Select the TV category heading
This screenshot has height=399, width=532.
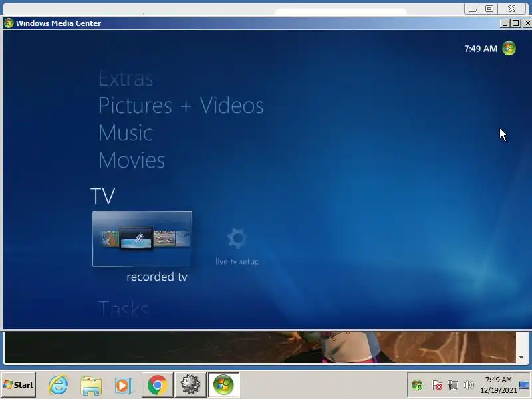(x=103, y=196)
